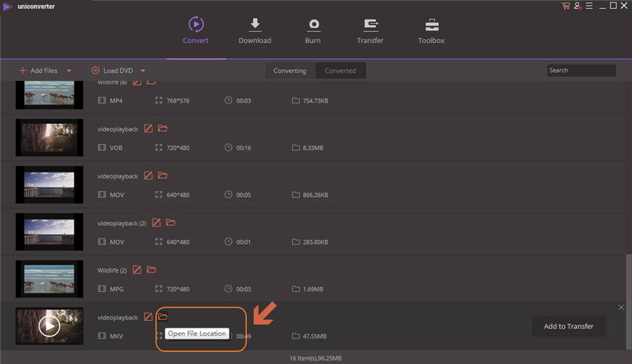
Task: Select the videoplayback (2) thumbnail
Action: (x=49, y=232)
